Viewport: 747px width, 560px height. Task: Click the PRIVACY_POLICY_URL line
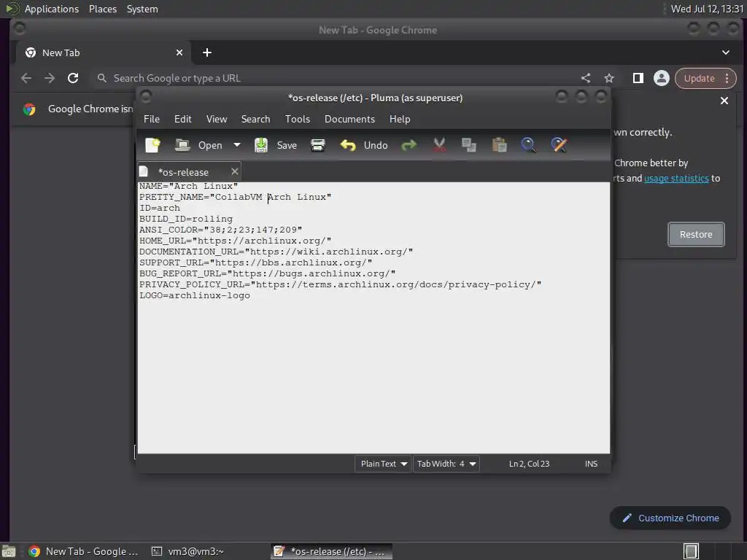click(340, 285)
